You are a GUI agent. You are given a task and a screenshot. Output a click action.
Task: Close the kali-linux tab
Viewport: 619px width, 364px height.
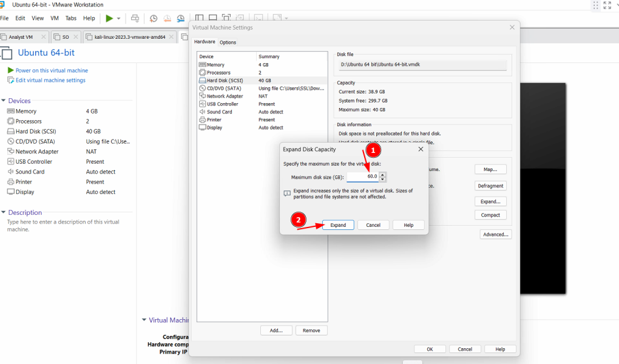pos(171,37)
